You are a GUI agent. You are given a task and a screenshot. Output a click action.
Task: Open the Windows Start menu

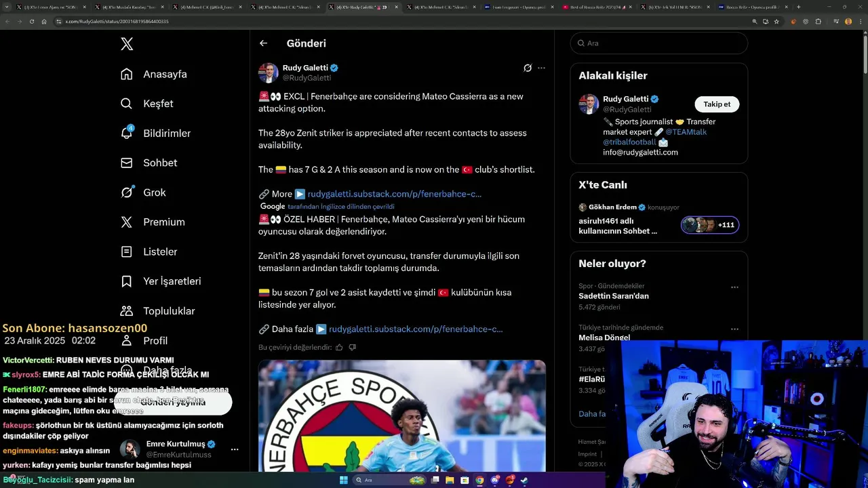pyautogui.click(x=344, y=480)
